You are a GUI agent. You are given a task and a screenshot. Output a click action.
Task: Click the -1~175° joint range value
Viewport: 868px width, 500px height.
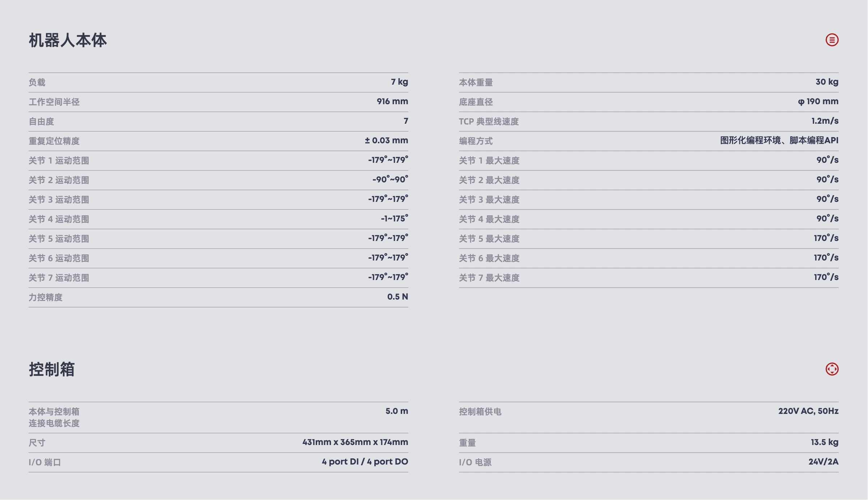pos(394,219)
